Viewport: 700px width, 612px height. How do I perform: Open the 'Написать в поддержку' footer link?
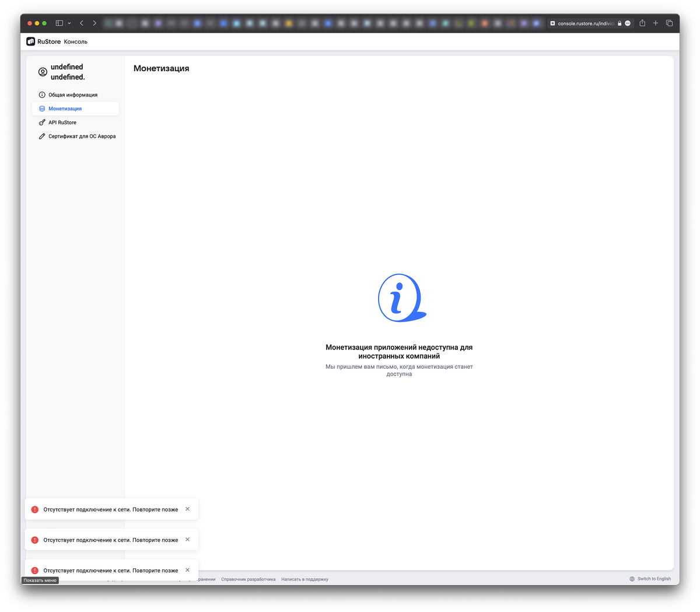tap(304, 579)
